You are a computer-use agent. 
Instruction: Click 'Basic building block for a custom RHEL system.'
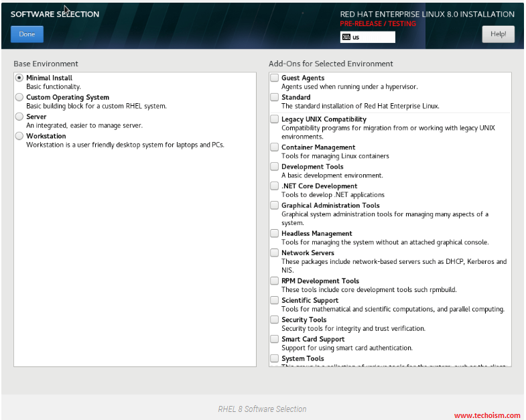click(96, 107)
